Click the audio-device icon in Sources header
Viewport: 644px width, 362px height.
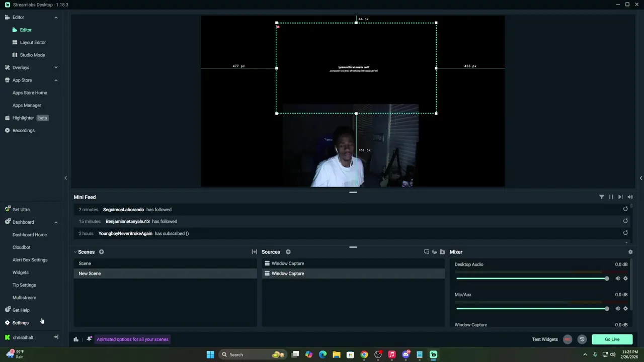[x=435, y=252]
